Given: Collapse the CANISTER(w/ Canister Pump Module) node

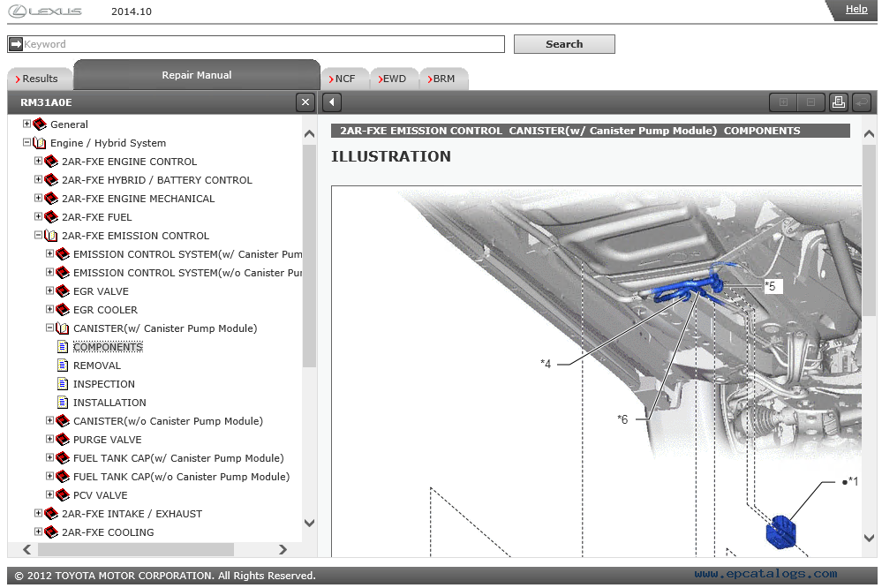Looking at the screenshot, I should point(49,328).
